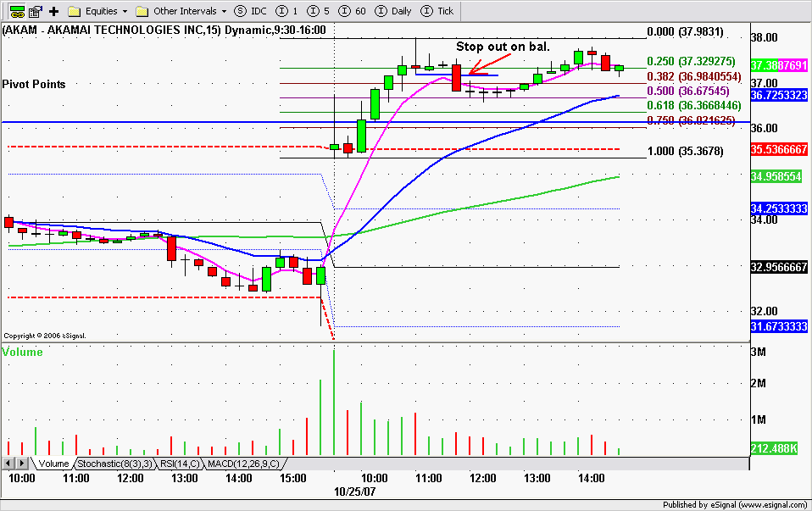Switch to 60 minute interval
Screen dimensions: 812x511
(352, 11)
